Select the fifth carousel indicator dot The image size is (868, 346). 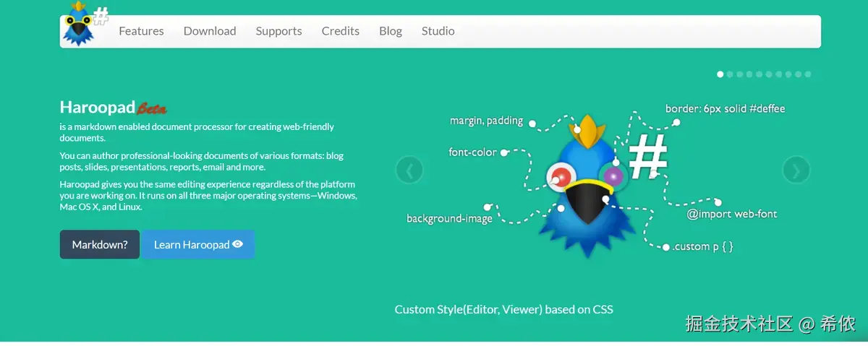759,74
